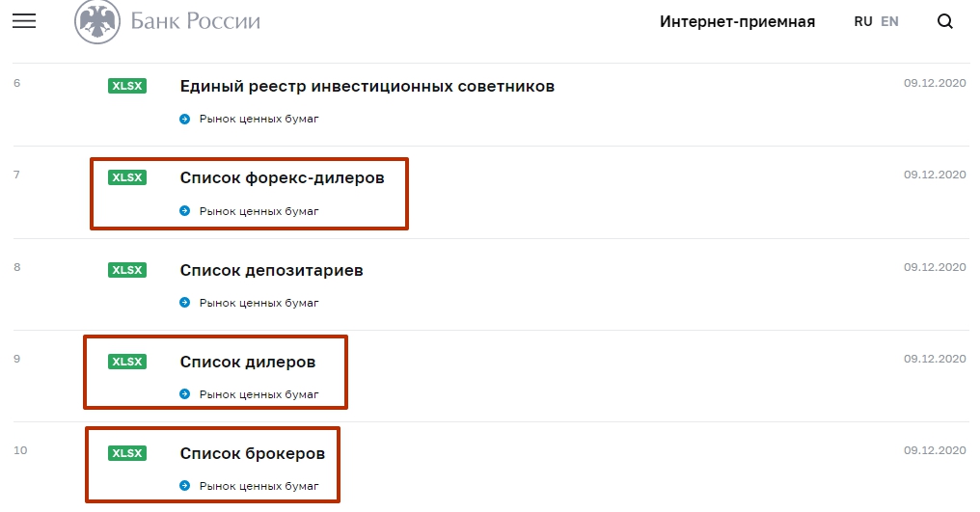Image resolution: width=980 pixels, height=512 pixels.
Task: Click the Bank of Russia eagle logo
Action: (x=97, y=21)
